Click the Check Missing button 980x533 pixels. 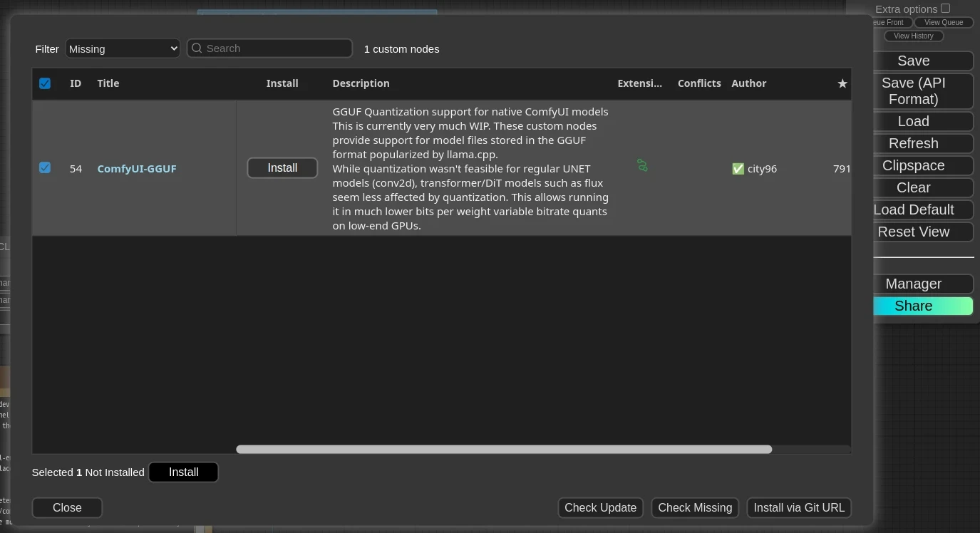pyautogui.click(x=695, y=508)
